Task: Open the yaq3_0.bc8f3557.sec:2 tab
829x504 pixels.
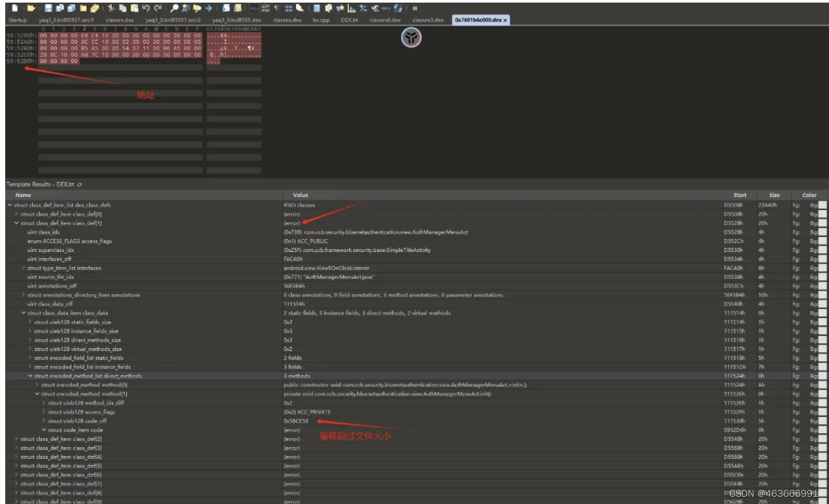Action: click(x=173, y=20)
